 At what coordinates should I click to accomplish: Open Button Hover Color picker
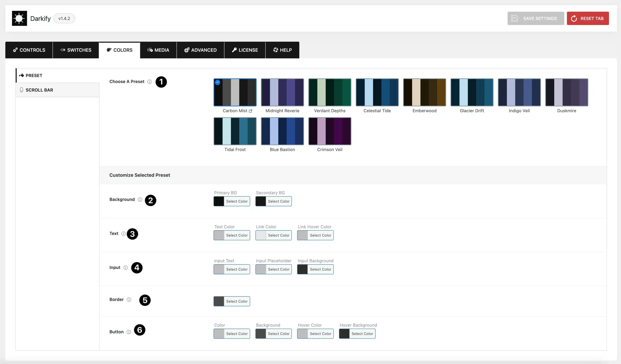315,334
